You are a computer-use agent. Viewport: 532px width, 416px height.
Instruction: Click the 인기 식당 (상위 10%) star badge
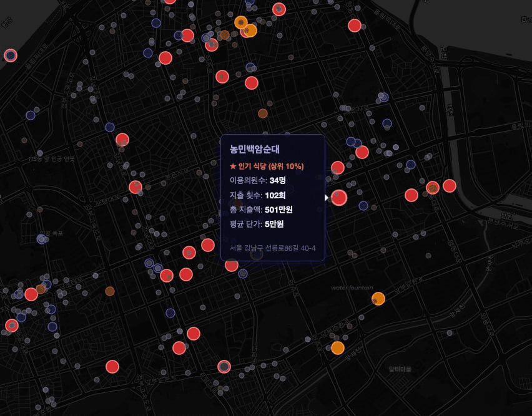(267, 167)
